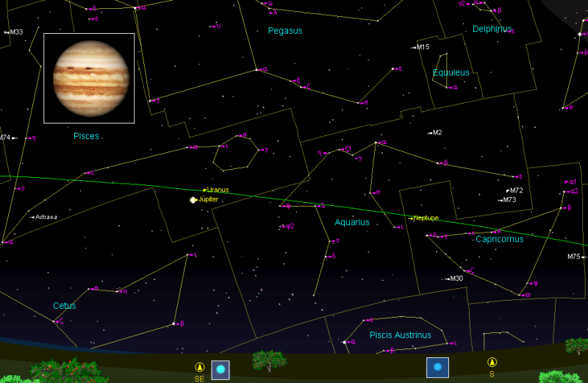
Task: Open the Jupiter preview image thumbnail
Action: click(89, 78)
